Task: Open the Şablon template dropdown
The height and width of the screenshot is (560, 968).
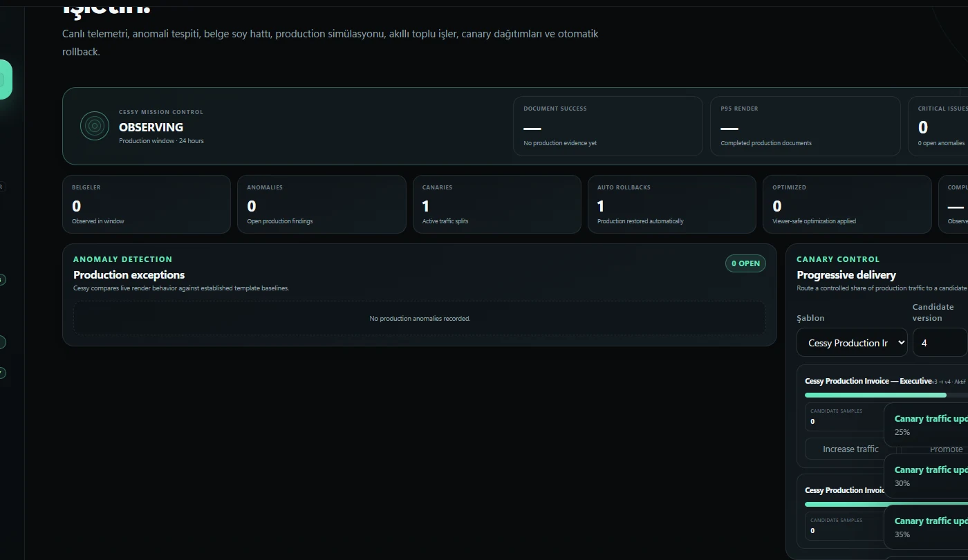Action: 852,342
